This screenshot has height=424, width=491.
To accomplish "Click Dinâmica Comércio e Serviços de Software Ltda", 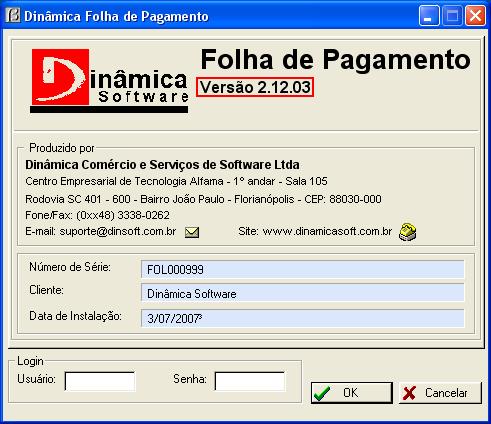I will point(162,165).
